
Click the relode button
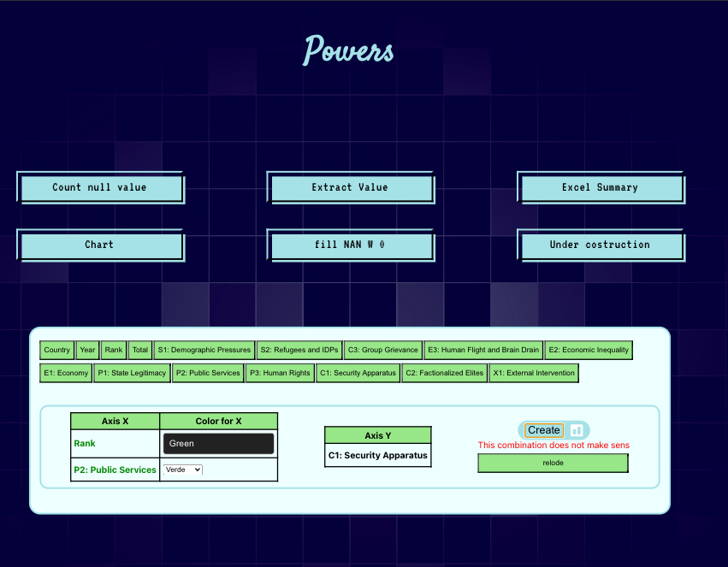click(x=553, y=463)
